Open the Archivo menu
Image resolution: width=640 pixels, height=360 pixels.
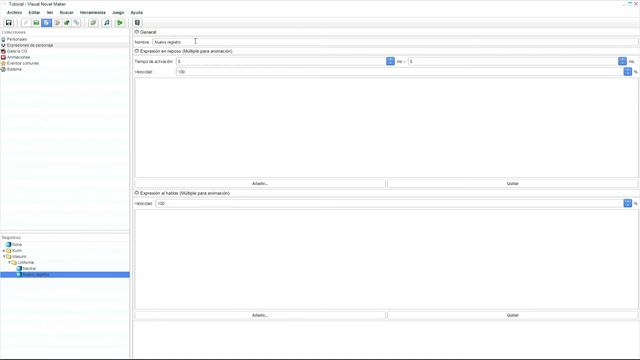coord(14,13)
